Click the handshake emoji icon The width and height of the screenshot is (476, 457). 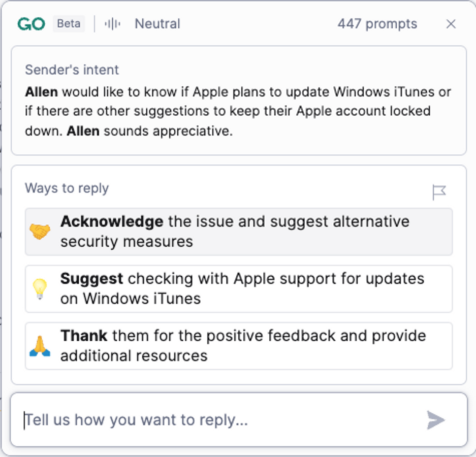tap(40, 232)
